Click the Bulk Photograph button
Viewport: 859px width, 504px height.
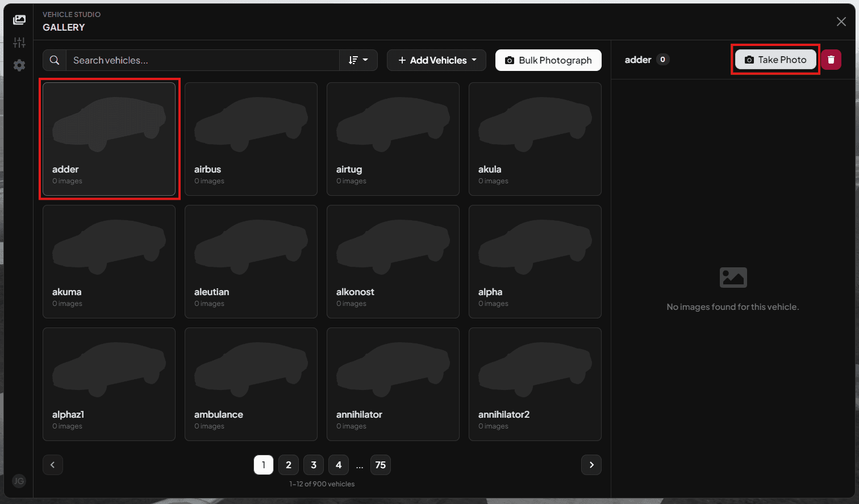[x=548, y=60]
